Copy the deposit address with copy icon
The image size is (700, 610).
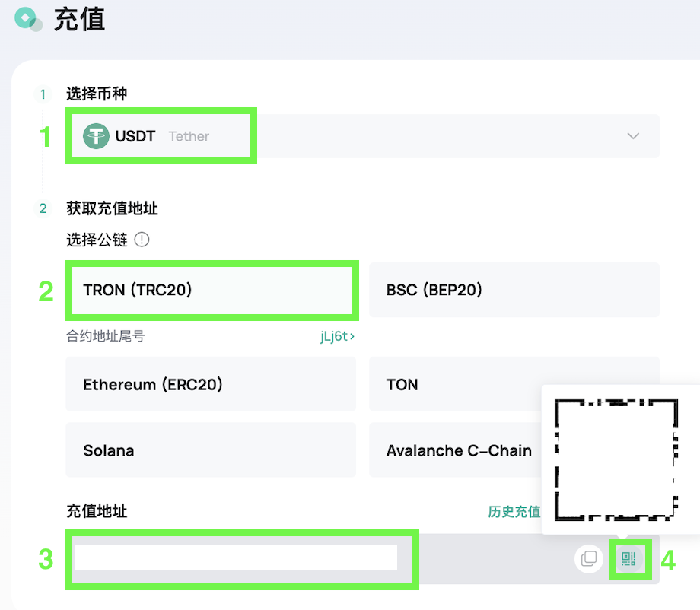tap(589, 559)
